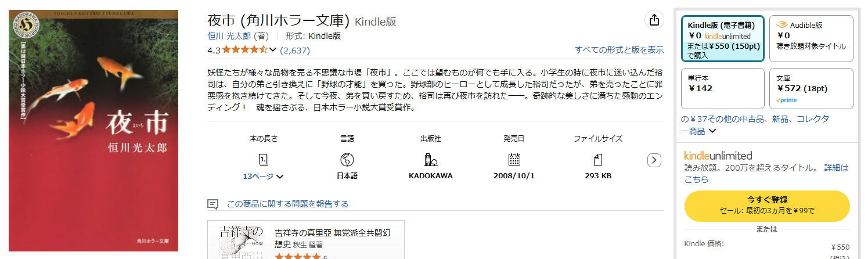Select the Audible版 format option
Screen dimensions: 868x259
[x=811, y=38]
